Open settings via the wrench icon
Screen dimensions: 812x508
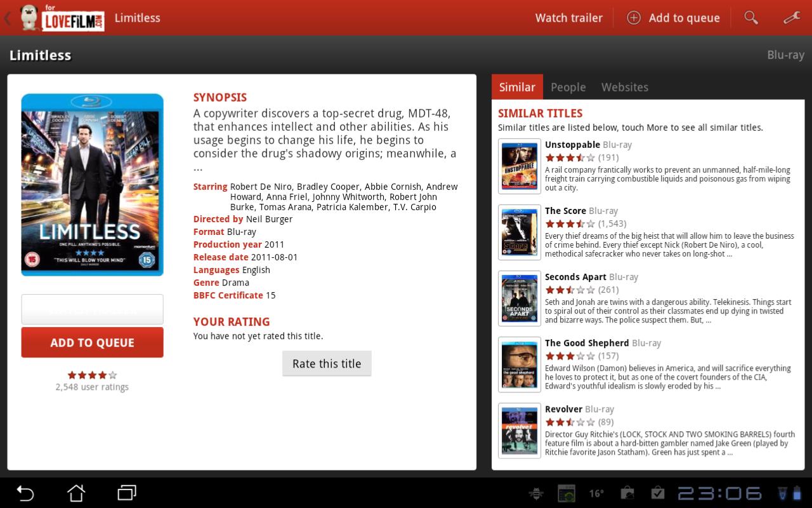click(792, 18)
